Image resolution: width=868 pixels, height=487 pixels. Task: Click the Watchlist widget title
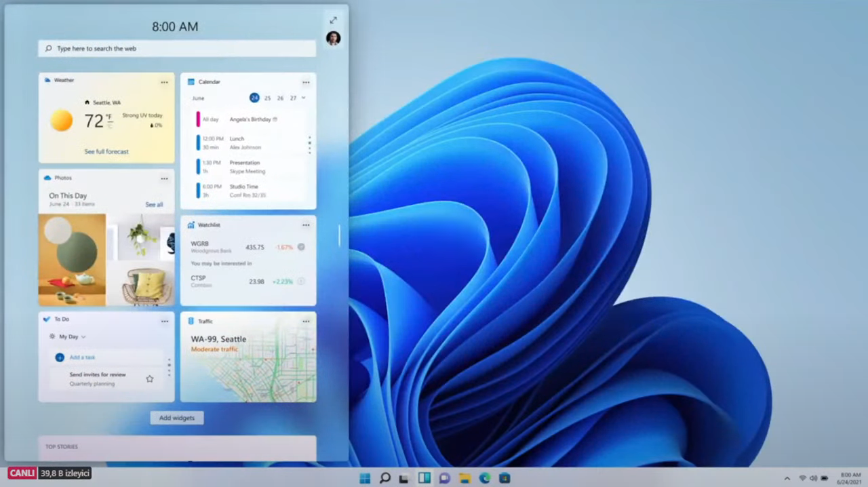point(209,225)
